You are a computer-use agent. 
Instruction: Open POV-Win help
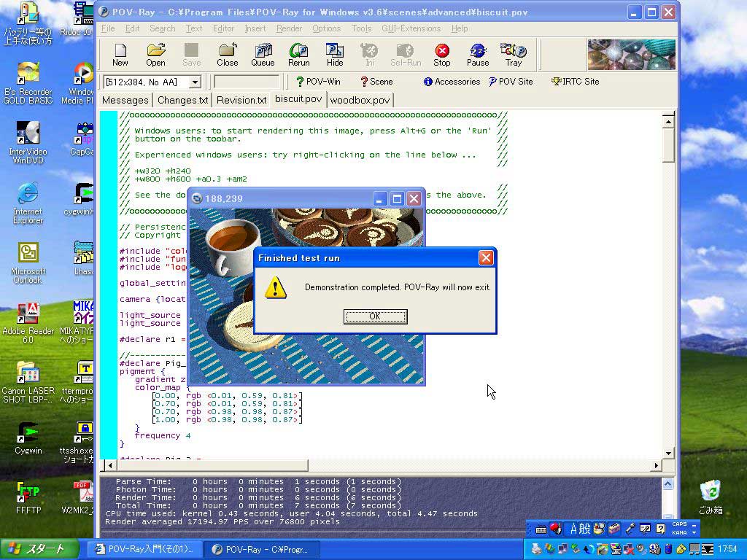pyautogui.click(x=318, y=82)
